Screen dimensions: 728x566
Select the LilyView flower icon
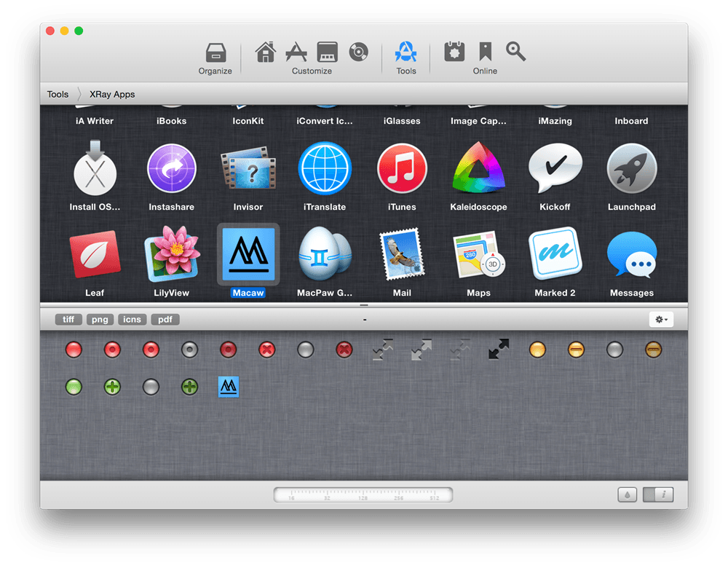coord(172,254)
